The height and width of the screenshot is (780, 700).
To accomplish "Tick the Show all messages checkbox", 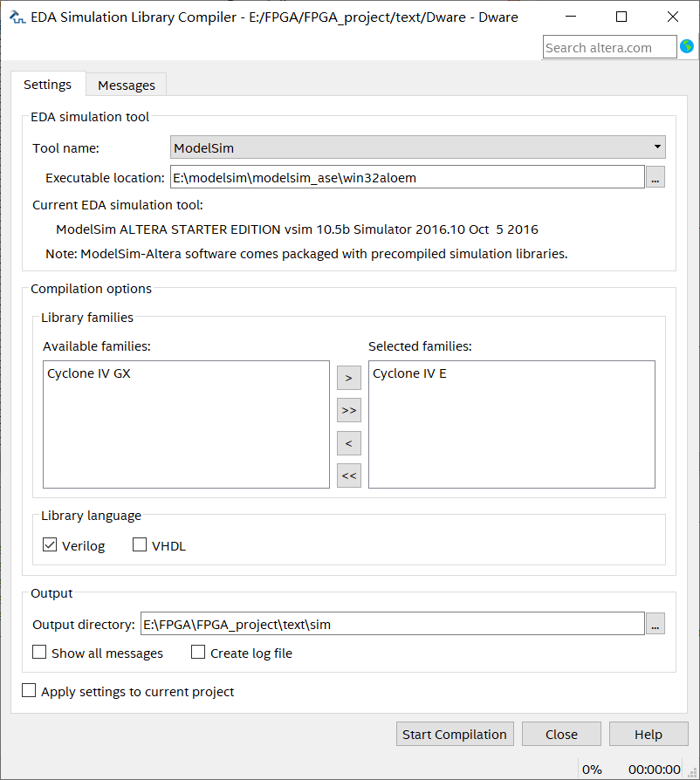I will pos(39,653).
